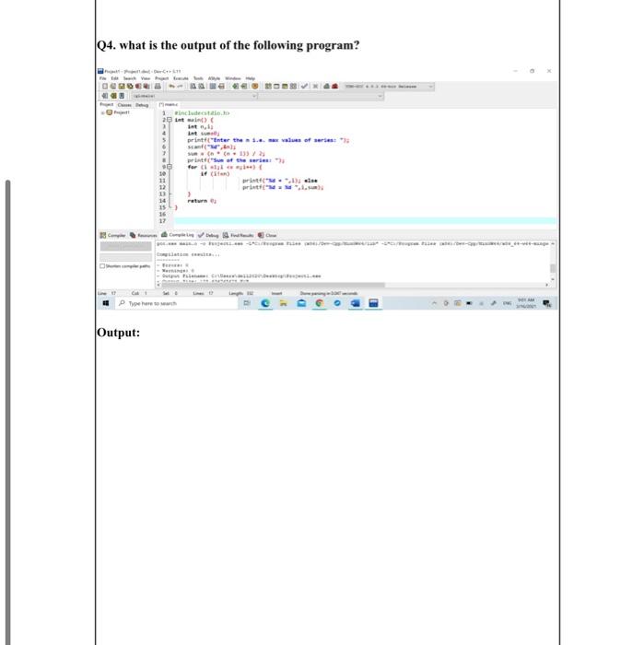
Task: Open File Explorer from the taskbar
Action: click(x=284, y=303)
